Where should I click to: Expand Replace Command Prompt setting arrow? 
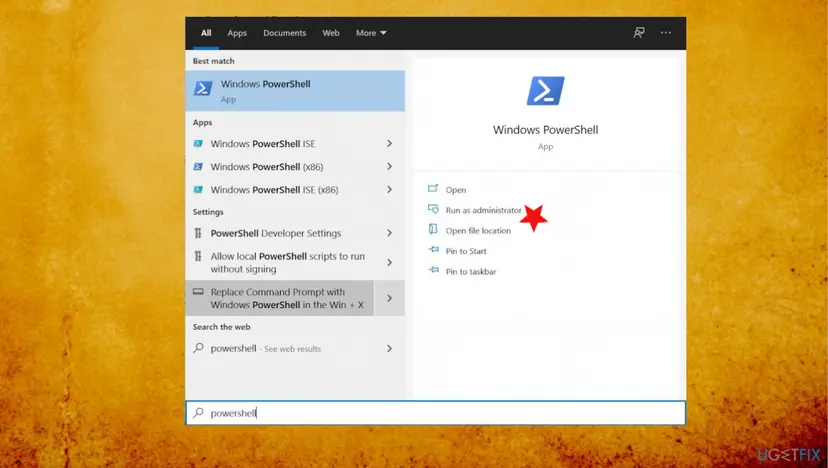(x=389, y=298)
